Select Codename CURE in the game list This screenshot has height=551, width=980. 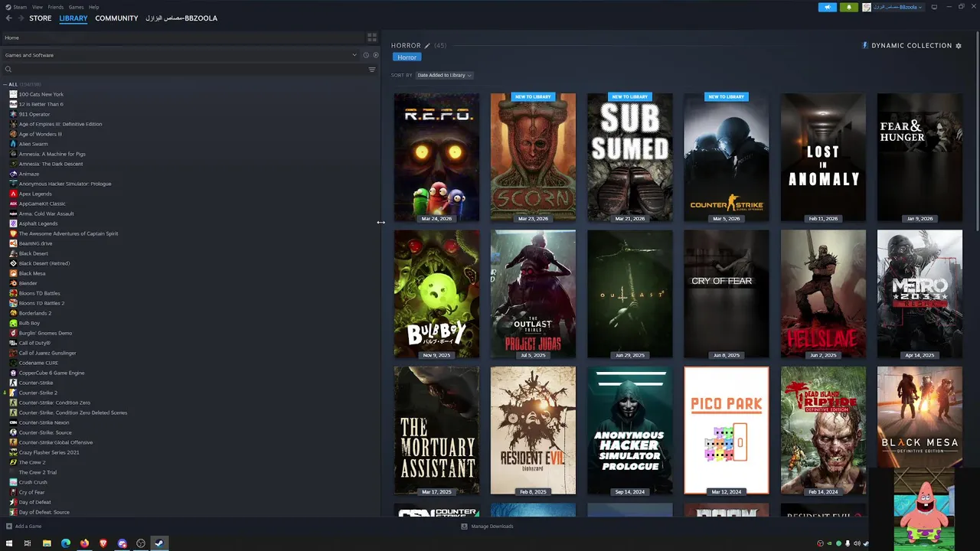[x=38, y=363]
